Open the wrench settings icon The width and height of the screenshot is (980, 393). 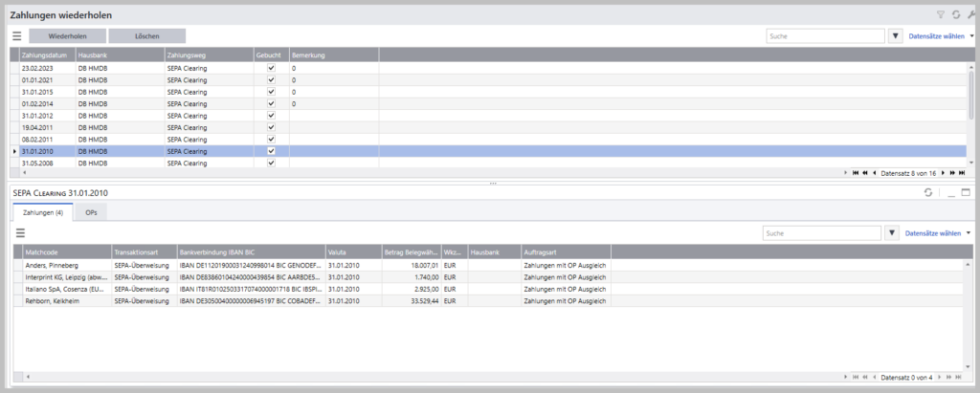pos(971,14)
